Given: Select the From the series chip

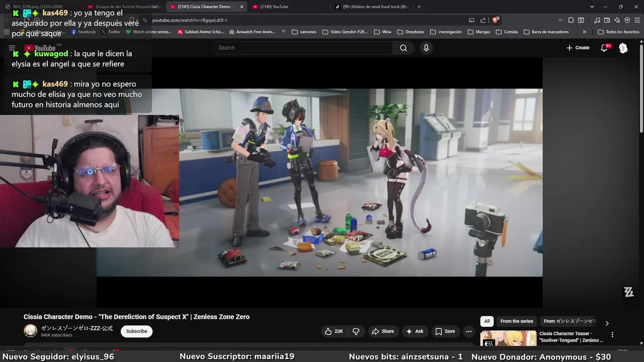Looking at the screenshot, I should pyautogui.click(x=517, y=321).
